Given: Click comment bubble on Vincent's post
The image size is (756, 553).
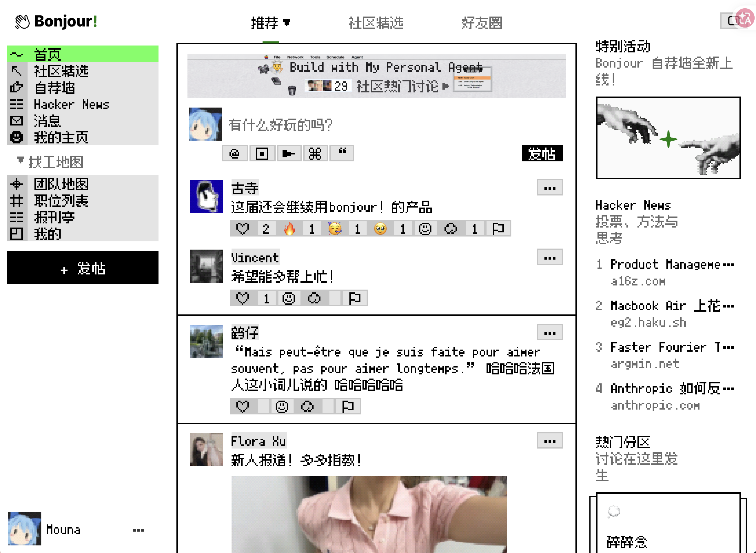Looking at the screenshot, I should (x=314, y=298).
